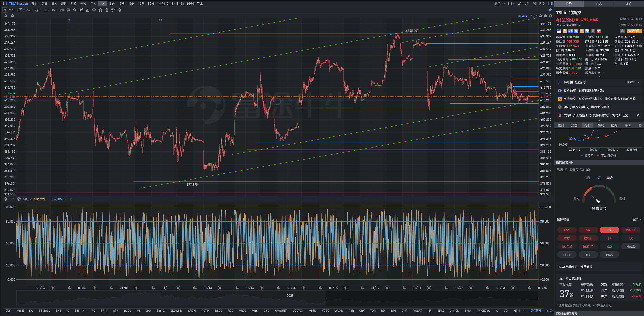Click the blue pin icon
644x316 pixels.
pos(550,10)
